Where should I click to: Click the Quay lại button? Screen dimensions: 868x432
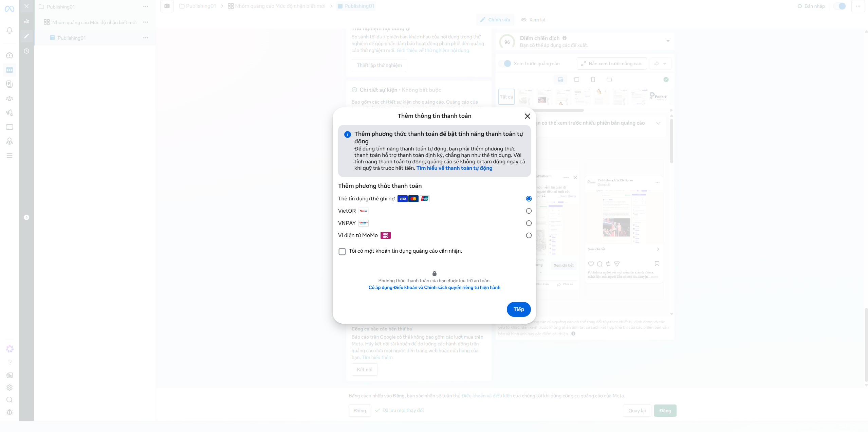pyautogui.click(x=637, y=411)
